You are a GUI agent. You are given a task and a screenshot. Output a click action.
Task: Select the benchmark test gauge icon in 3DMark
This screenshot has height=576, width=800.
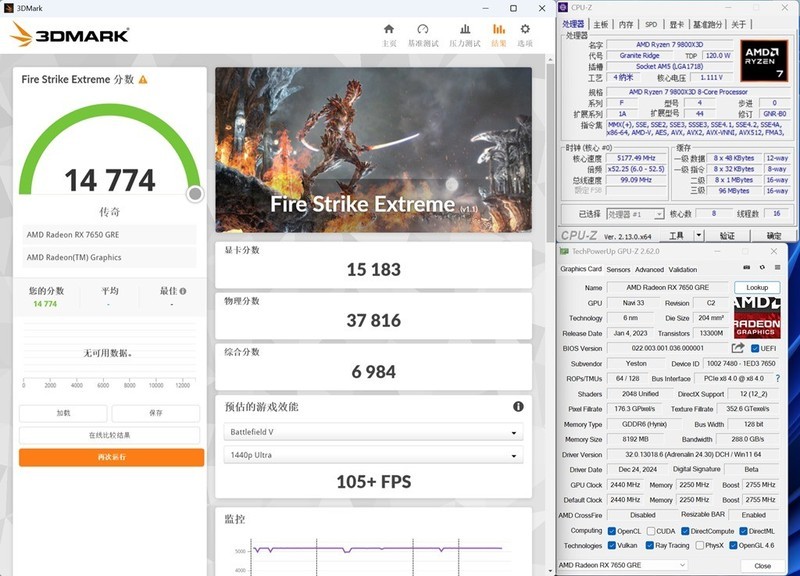coord(423,28)
